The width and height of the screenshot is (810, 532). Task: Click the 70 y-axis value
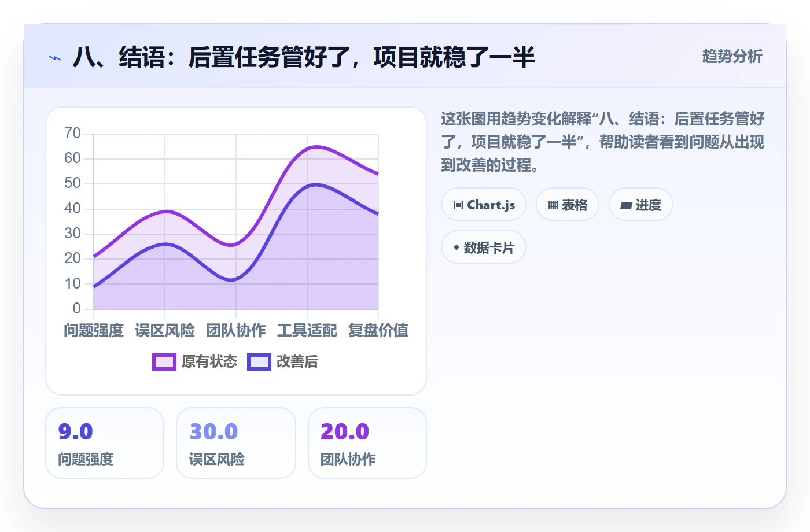72,134
